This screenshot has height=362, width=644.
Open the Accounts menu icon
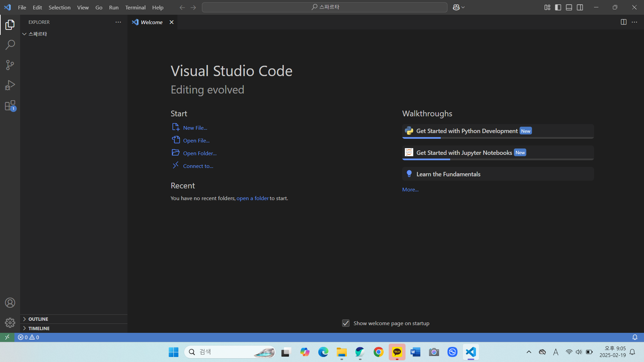[10, 303]
